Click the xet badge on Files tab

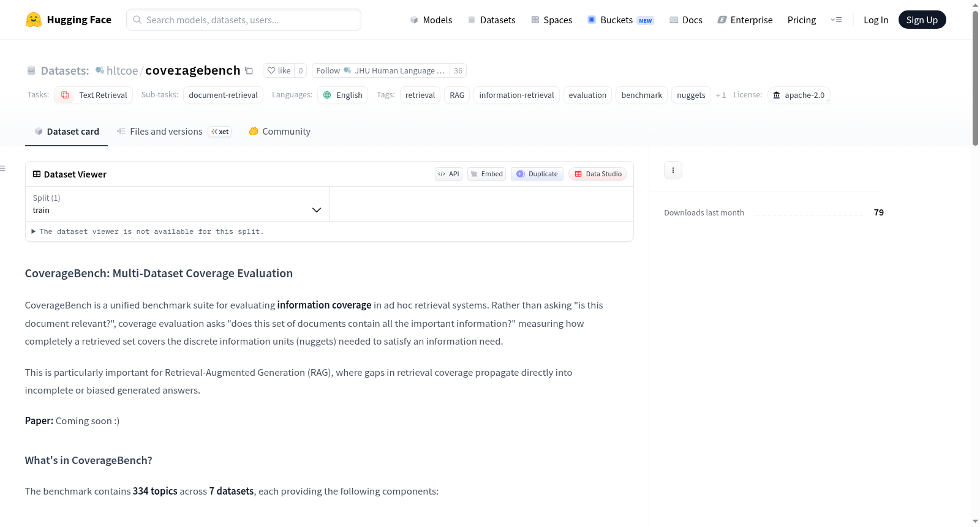pos(220,132)
